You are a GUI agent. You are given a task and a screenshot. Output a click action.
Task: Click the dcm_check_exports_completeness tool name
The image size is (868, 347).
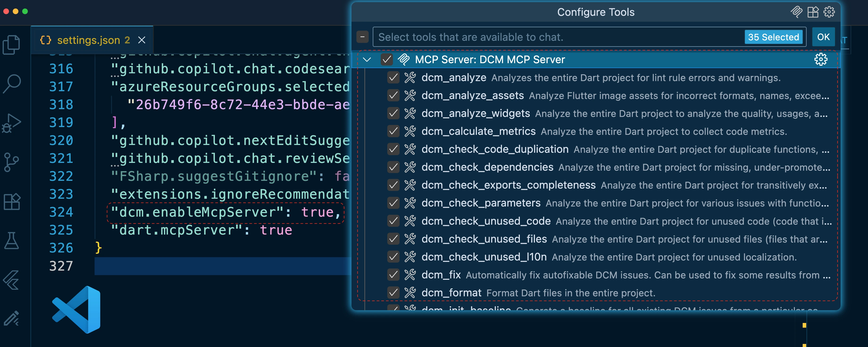point(509,185)
